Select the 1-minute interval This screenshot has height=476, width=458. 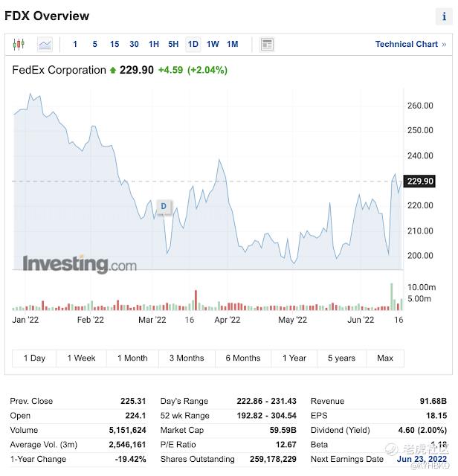pos(75,45)
